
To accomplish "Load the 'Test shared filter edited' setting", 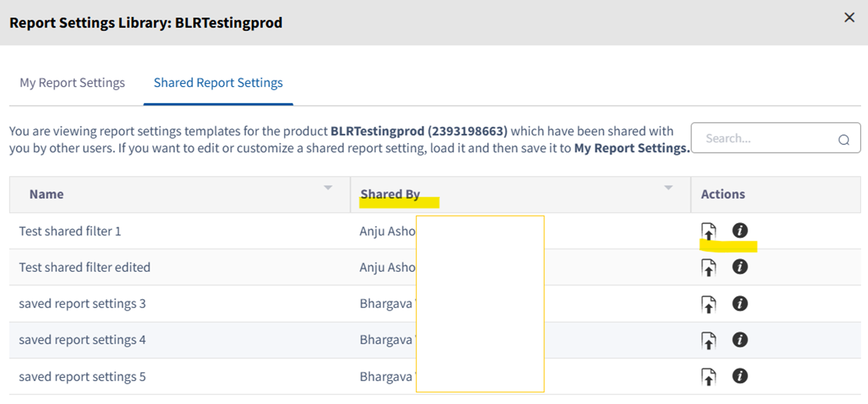I will 709,268.
